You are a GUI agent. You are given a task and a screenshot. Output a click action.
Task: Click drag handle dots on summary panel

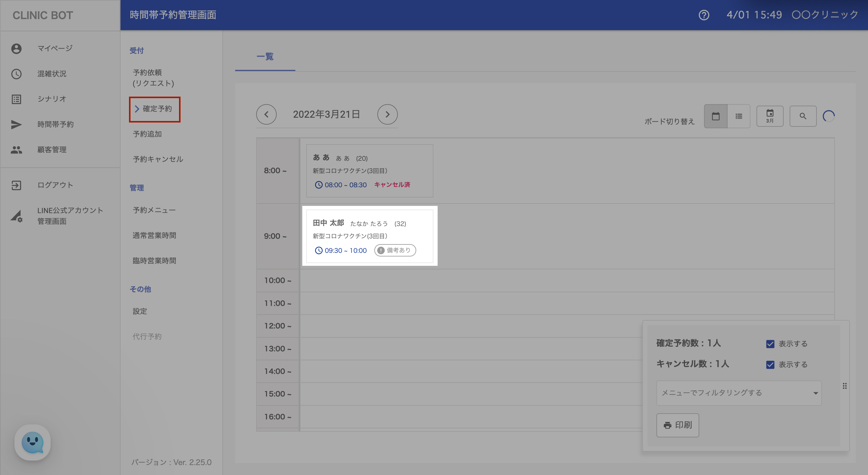coord(844,386)
